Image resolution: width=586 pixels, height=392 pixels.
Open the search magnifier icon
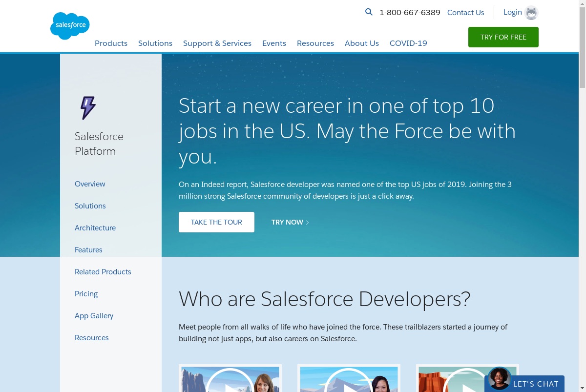click(369, 12)
